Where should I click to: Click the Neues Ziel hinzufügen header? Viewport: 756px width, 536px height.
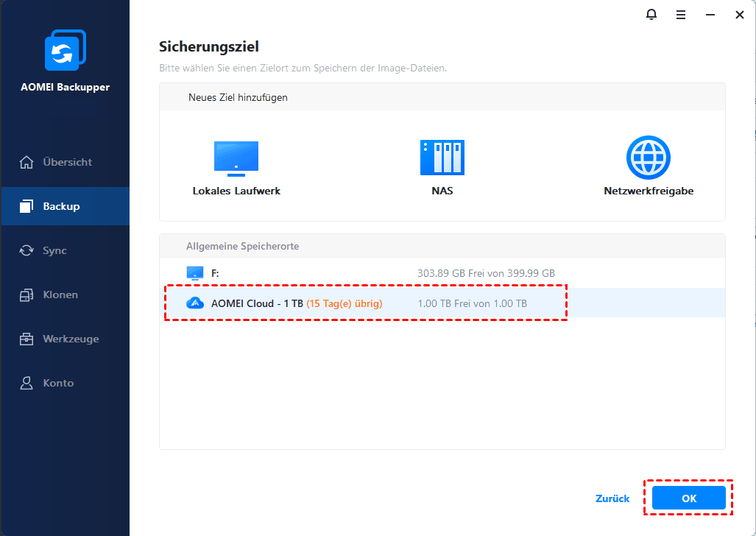tap(239, 97)
